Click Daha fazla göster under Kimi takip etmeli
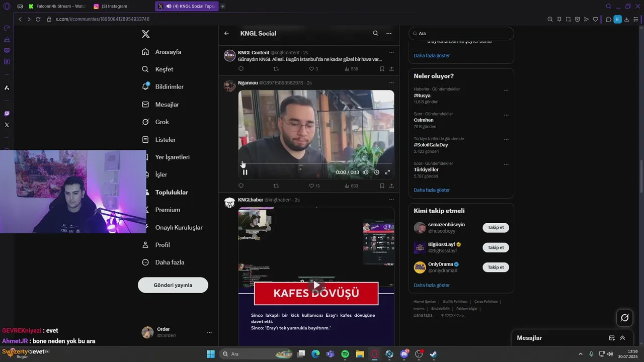The height and width of the screenshot is (362, 644). coord(432,285)
